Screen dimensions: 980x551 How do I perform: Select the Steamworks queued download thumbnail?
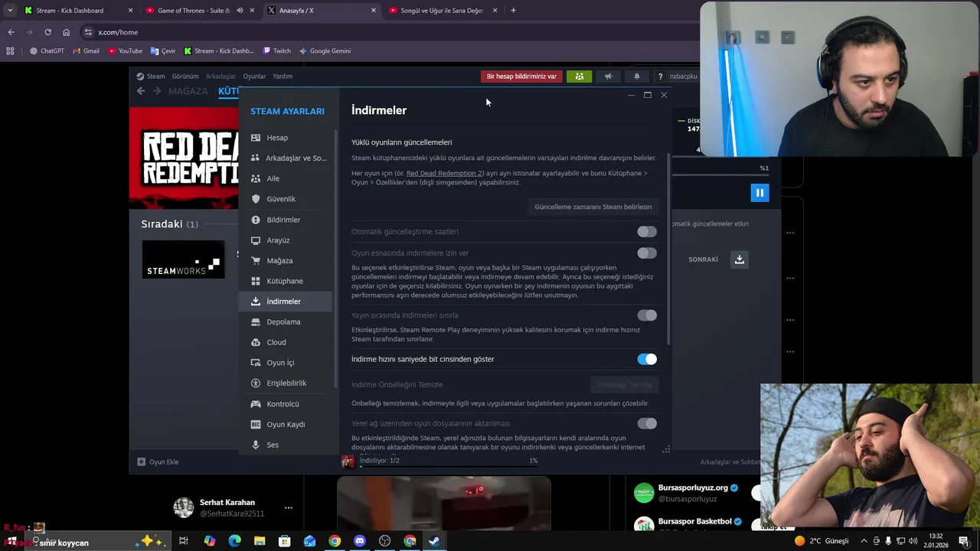184,259
